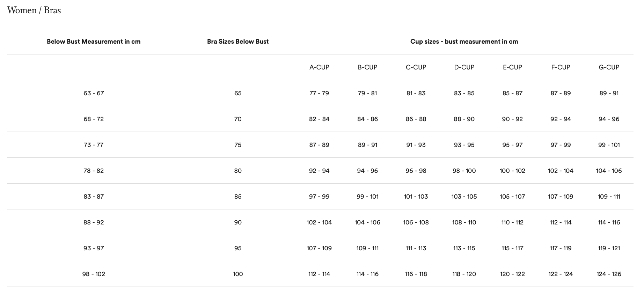Select the E-CUP column label
Viewport: 644px width, 296px height.
(x=512, y=67)
